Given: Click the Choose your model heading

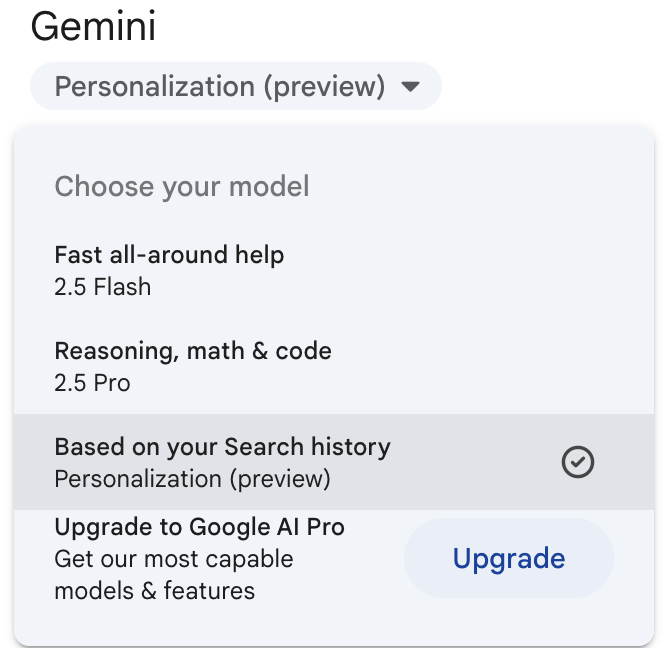Looking at the screenshot, I should tap(182, 186).
